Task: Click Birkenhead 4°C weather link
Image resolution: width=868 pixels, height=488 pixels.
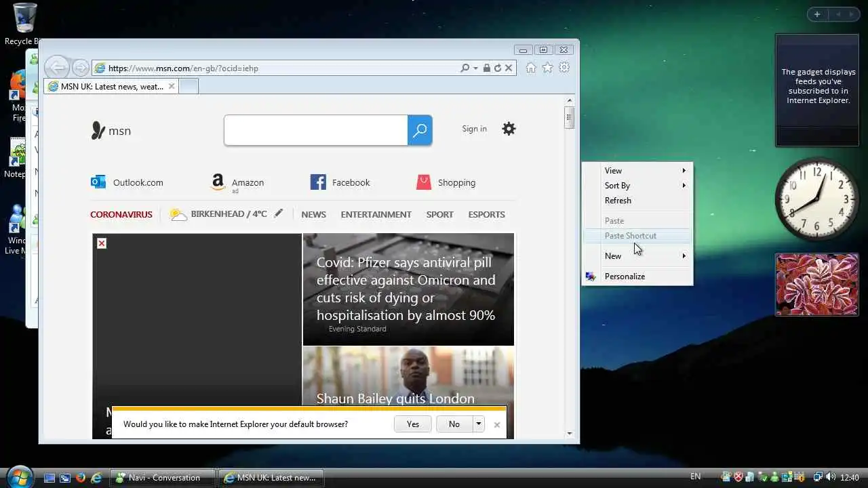Action: coord(219,214)
